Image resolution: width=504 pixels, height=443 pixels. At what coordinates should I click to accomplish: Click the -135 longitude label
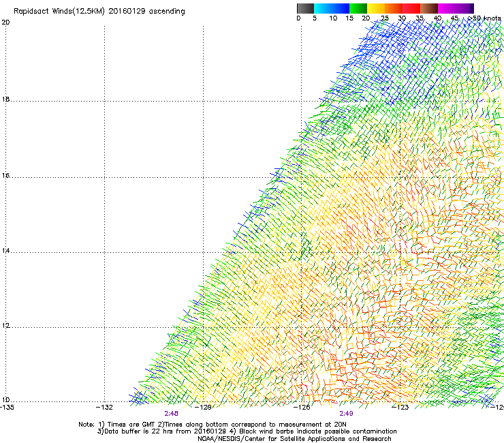[7, 408]
